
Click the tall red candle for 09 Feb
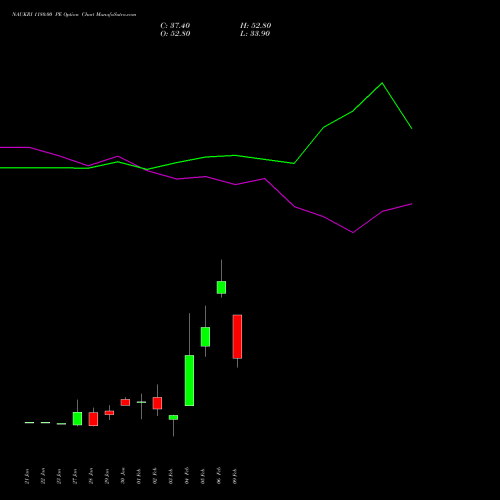coord(237,336)
